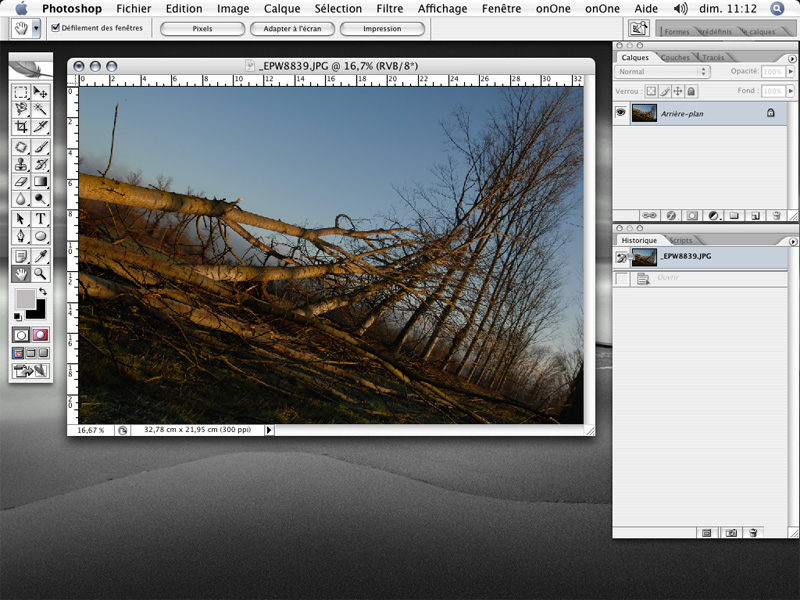Viewport: 800px width, 600px height.
Task: Select the Crop tool
Action: [21, 126]
